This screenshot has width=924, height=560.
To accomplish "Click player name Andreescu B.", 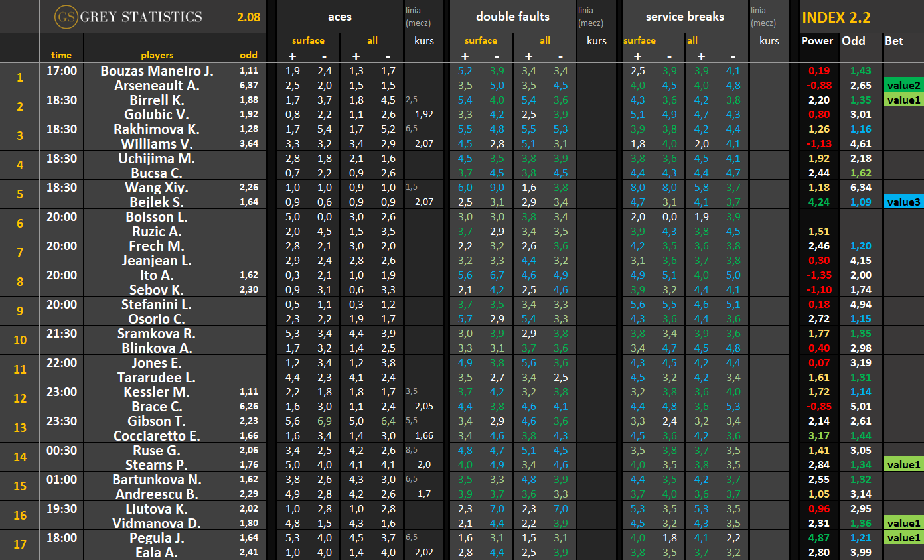I will coord(157,494).
